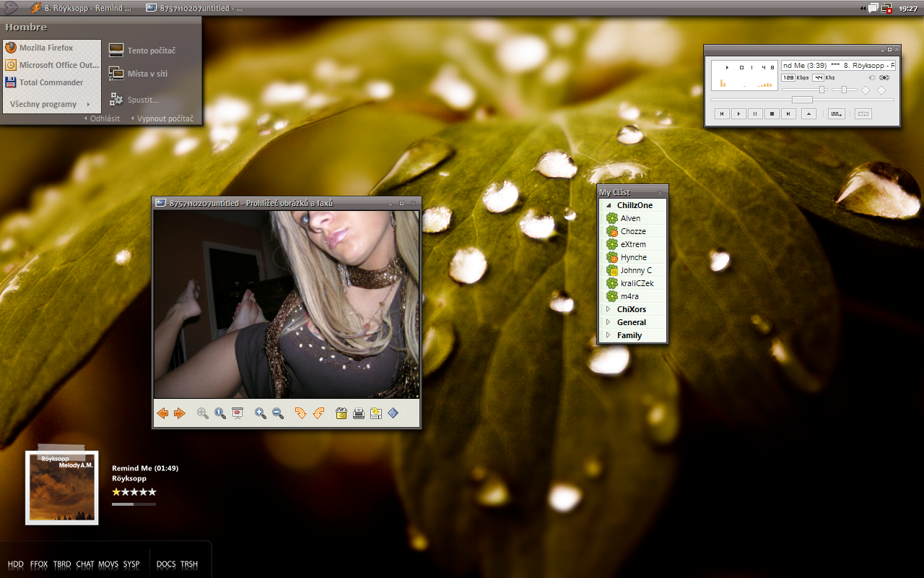Toggle the playlist diamond button
Viewport: 924px width, 578px height.
[881, 90]
